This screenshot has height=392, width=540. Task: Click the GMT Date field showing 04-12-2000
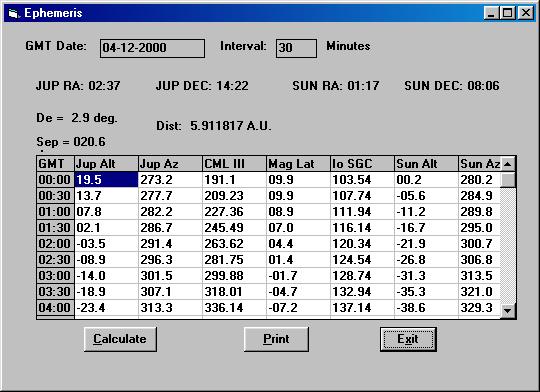[x=152, y=48]
